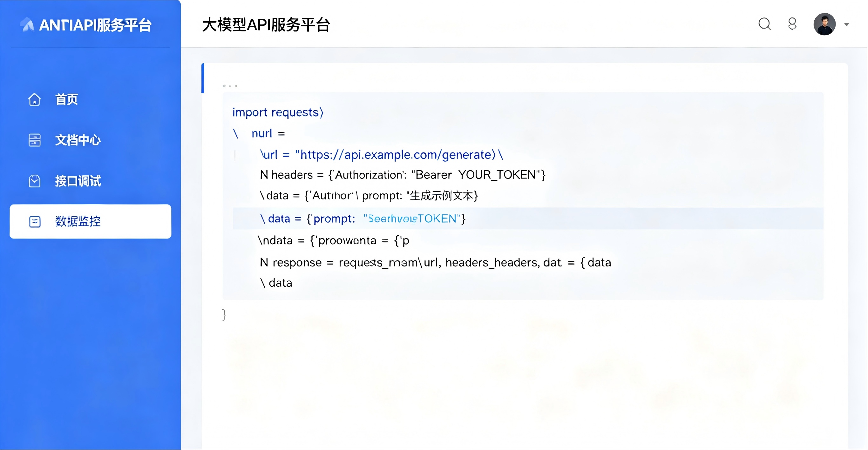Open the user avatar picture
Viewport: 868px width, 450px height.
824,24
